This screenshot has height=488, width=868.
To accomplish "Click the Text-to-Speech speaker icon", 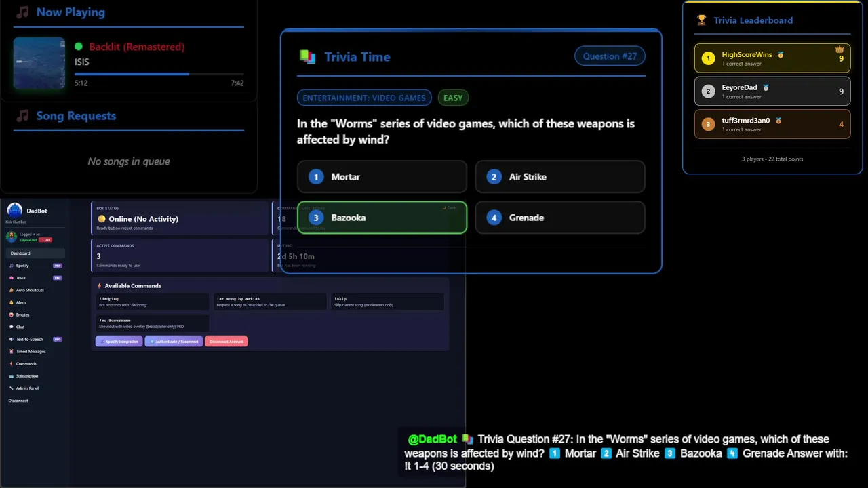I will click(x=11, y=339).
